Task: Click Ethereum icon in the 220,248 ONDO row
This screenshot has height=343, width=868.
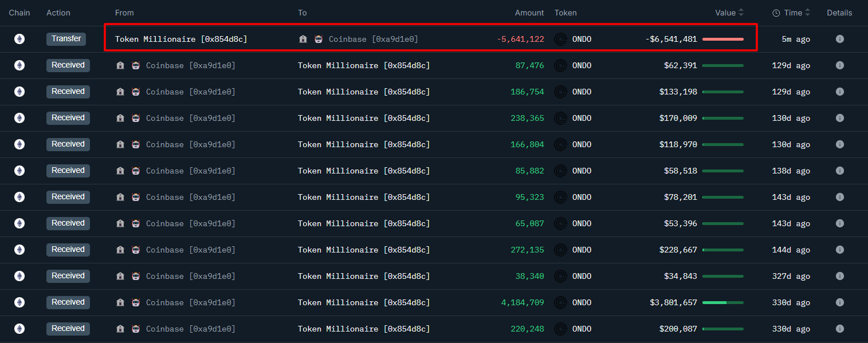Action: coord(19,329)
